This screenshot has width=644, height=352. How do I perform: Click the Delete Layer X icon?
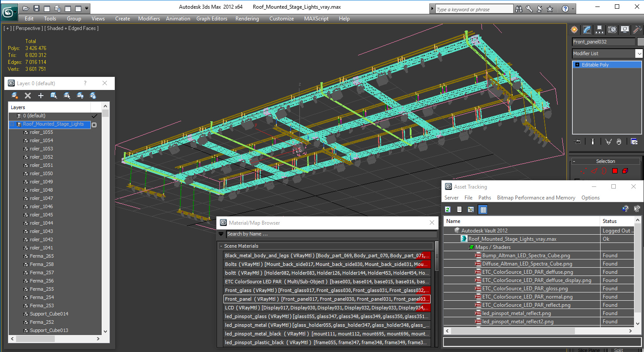pyautogui.click(x=28, y=96)
